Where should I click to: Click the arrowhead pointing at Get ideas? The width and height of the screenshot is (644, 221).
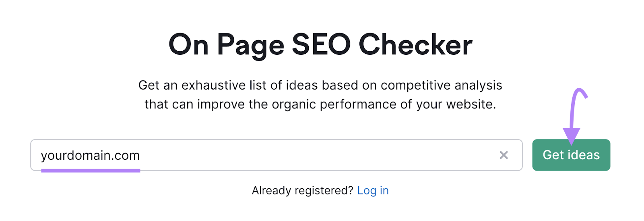(x=571, y=136)
